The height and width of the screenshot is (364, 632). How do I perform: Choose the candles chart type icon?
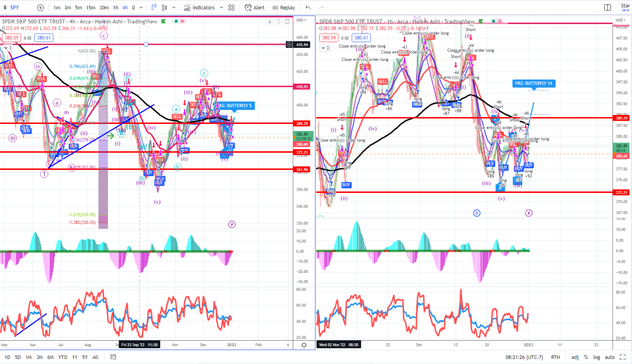(x=165, y=7)
